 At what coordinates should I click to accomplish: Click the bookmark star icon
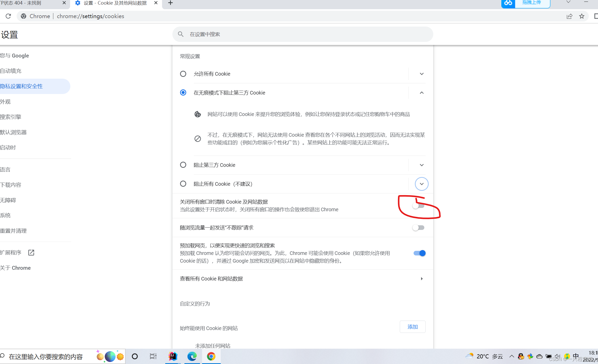(582, 16)
